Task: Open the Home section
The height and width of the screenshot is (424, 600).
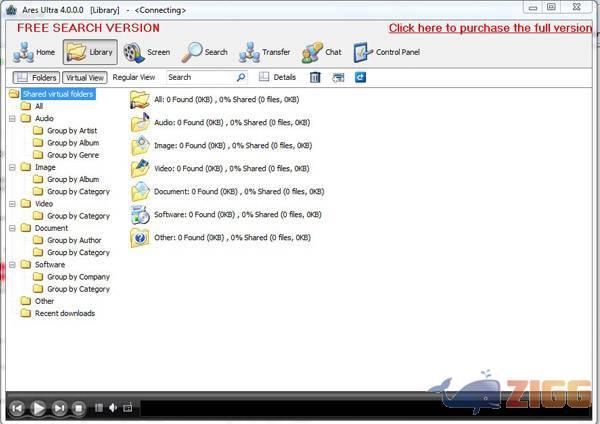Action: [34, 52]
